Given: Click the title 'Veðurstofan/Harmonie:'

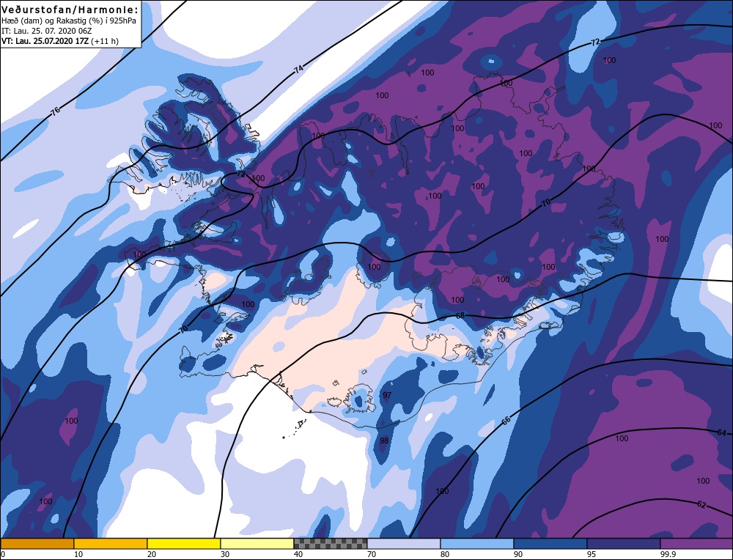Looking at the screenshot, I should pyautogui.click(x=70, y=10).
